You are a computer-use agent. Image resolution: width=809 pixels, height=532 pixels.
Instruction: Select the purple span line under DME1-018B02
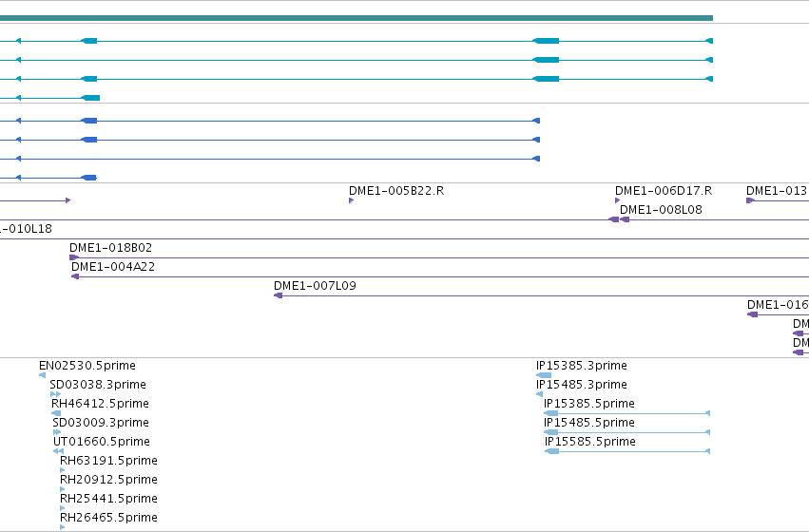(439, 257)
